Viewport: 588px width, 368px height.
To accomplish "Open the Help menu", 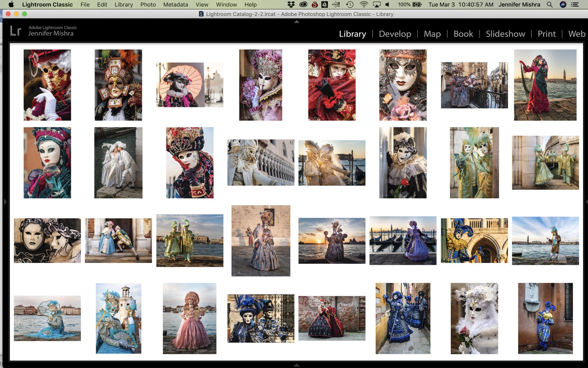I will tap(251, 4).
